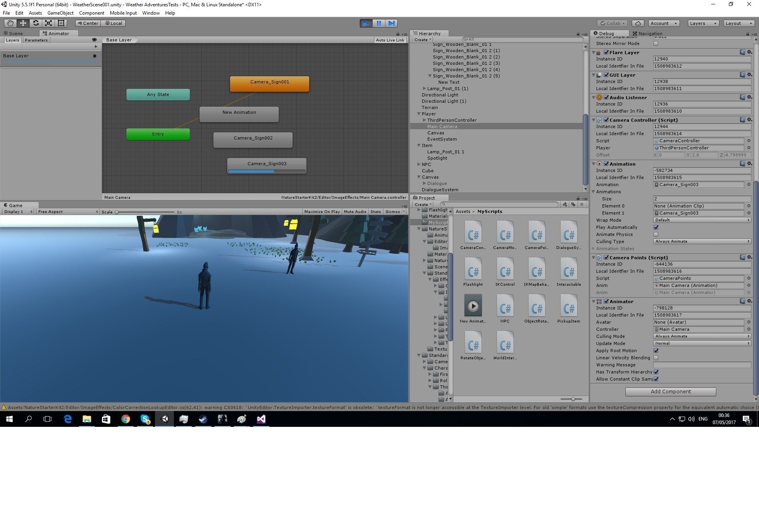Open Unity from Windows taskbar

164,419
